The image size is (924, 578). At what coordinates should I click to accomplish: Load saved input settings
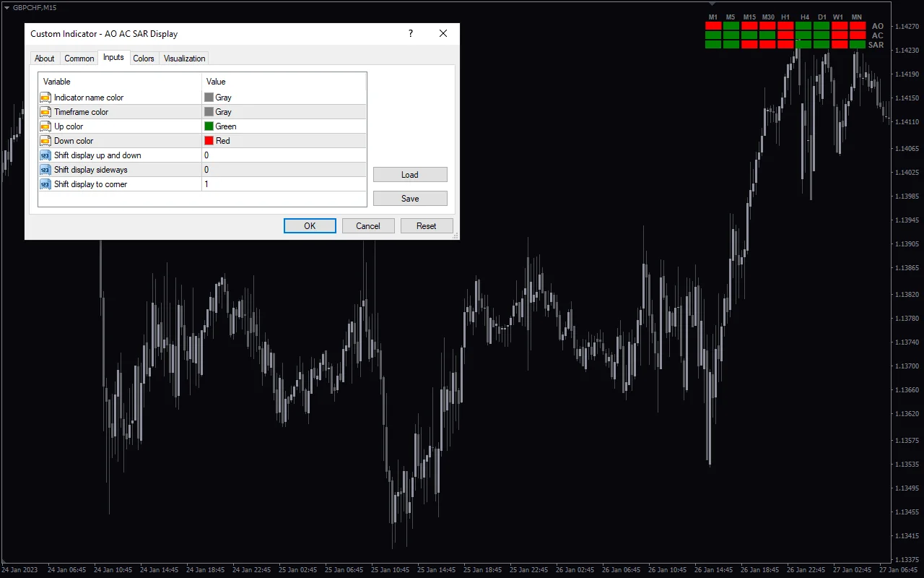410,175
